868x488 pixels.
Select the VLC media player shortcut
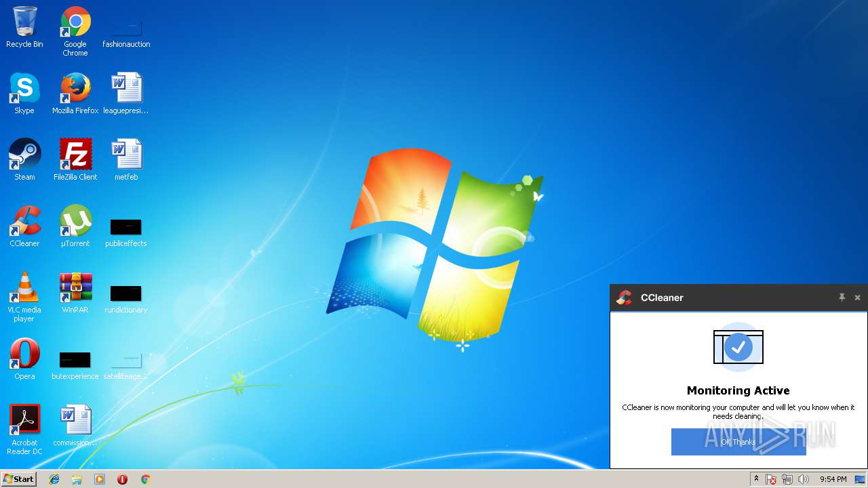[x=24, y=297]
